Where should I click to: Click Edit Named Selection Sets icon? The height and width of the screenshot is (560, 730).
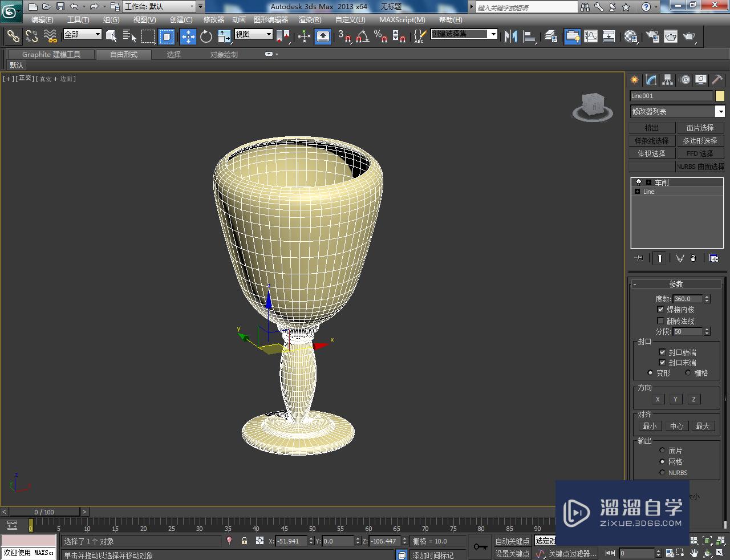click(420, 36)
